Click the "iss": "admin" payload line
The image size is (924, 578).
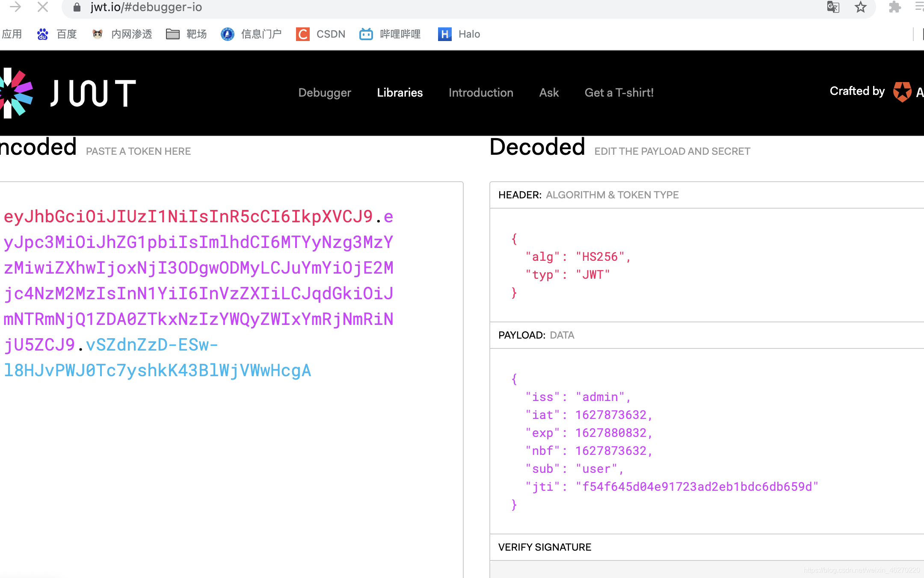tap(577, 397)
